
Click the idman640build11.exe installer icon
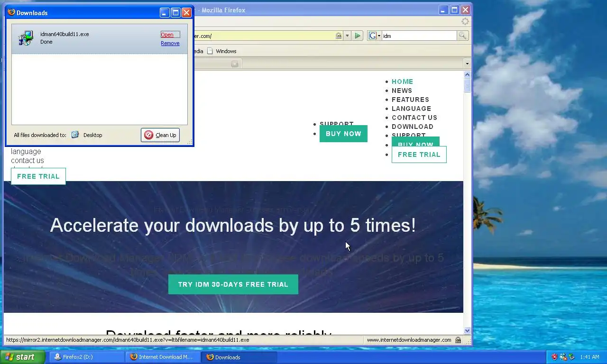pyautogui.click(x=26, y=38)
